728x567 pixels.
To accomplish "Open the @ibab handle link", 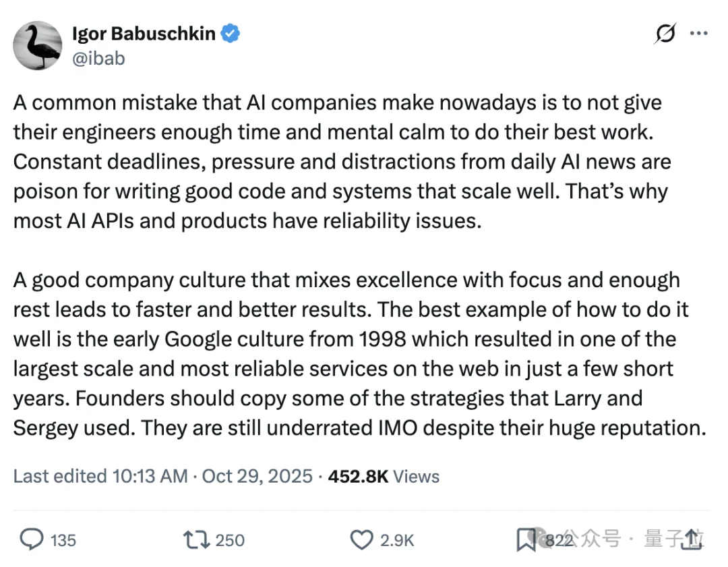I will pyautogui.click(x=98, y=58).
